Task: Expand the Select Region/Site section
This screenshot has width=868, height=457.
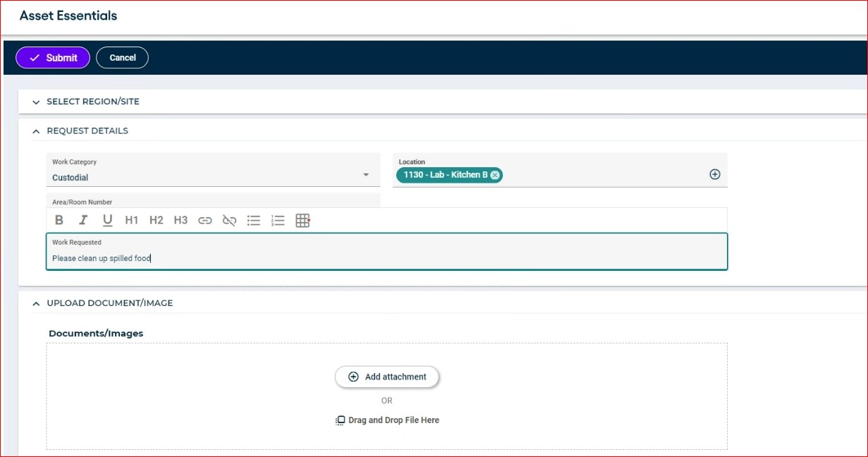Action: point(36,102)
